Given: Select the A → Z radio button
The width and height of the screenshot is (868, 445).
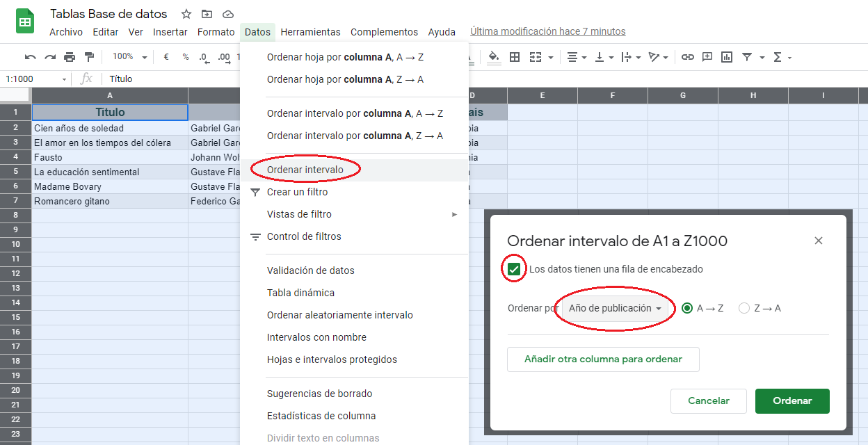Looking at the screenshot, I should coord(687,308).
